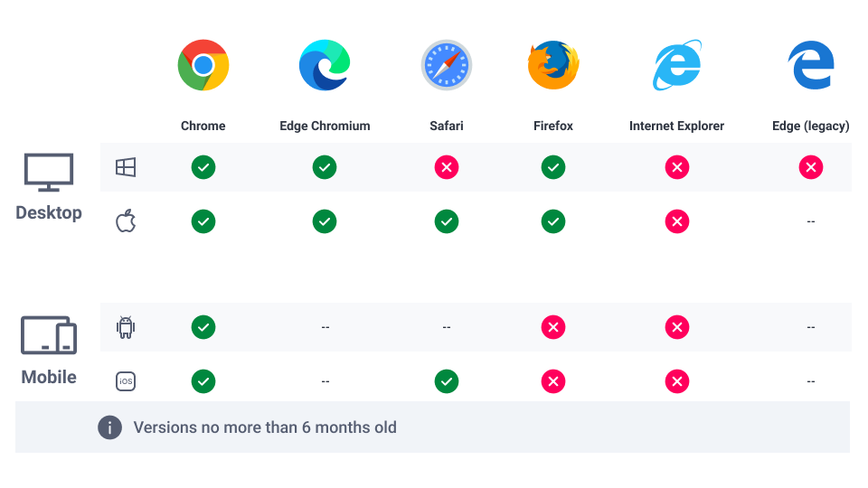868x488 pixels.
Task: Select the Apple macOS platform icon
Action: [x=126, y=221]
